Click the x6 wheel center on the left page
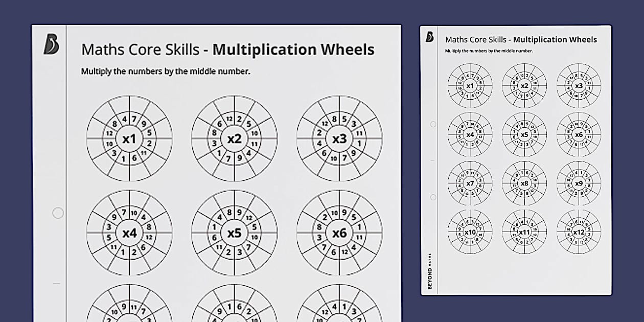The image size is (644, 322). click(x=339, y=234)
